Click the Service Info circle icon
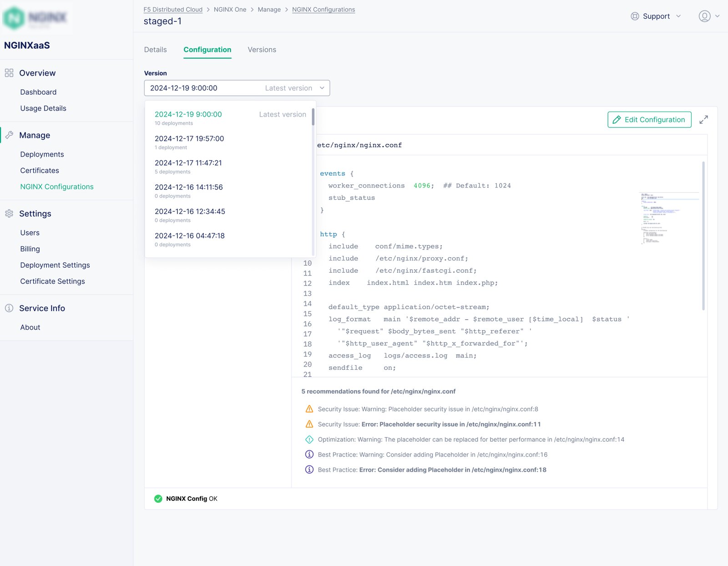The height and width of the screenshot is (566, 728). pos(9,308)
